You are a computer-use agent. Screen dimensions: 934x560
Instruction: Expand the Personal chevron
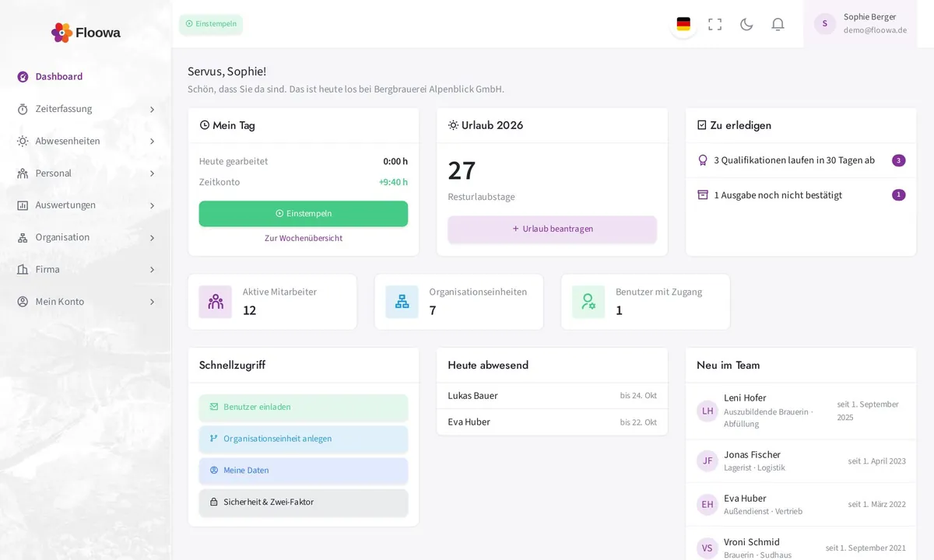[152, 173]
